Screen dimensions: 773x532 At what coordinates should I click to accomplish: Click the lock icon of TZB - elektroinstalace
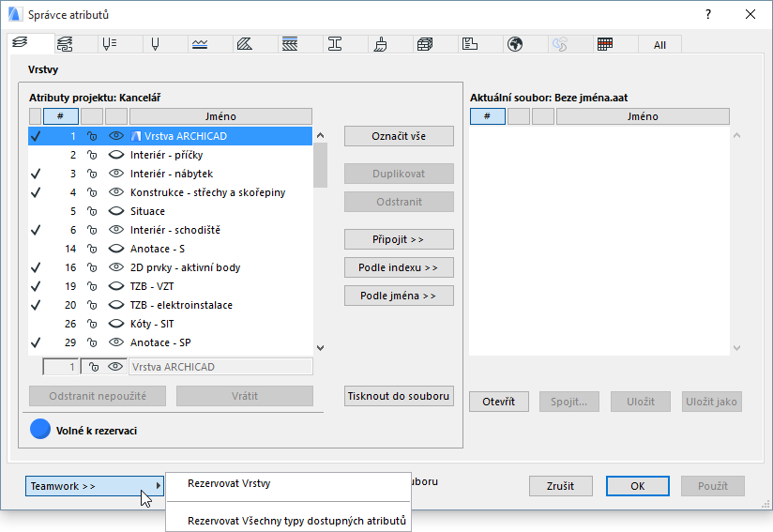(92, 305)
